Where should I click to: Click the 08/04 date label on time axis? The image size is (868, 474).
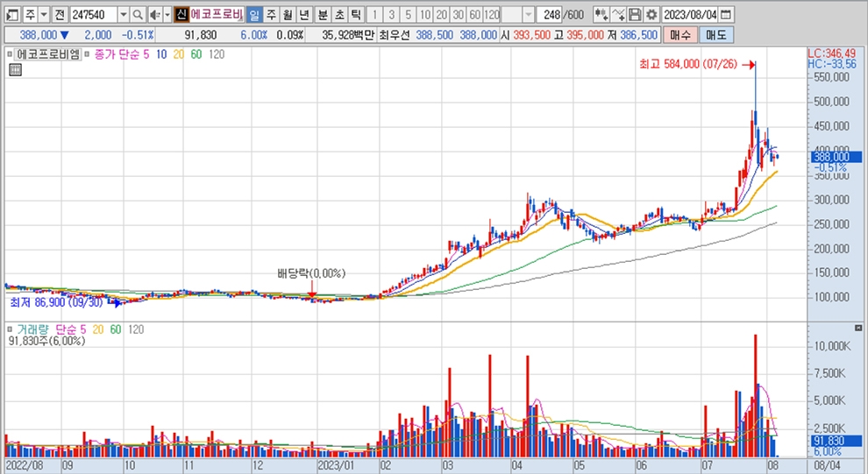(x=827, y=466)
